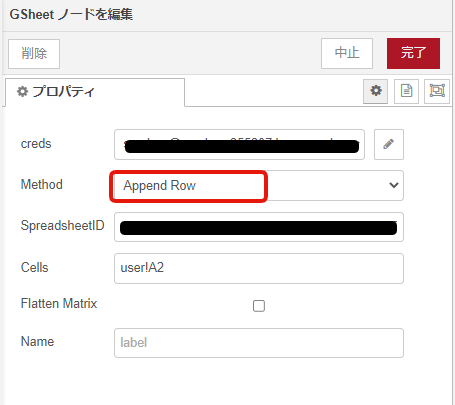The height and width of the screenshot is (405, 455).
Task: Click the 中止 cancel button
Action: [347, 53]
